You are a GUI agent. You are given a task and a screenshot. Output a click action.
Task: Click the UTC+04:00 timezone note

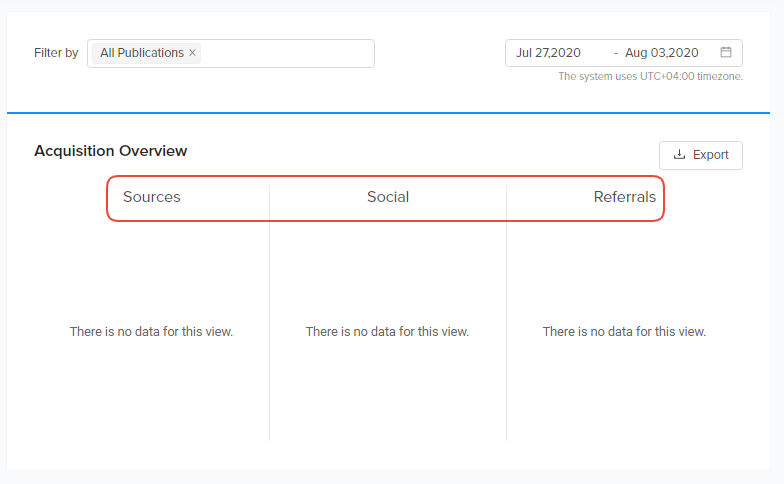650,76
